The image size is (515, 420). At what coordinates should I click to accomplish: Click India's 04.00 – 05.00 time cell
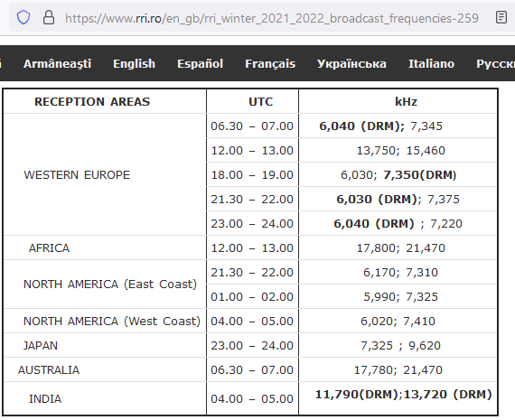(x=253, y=398)
